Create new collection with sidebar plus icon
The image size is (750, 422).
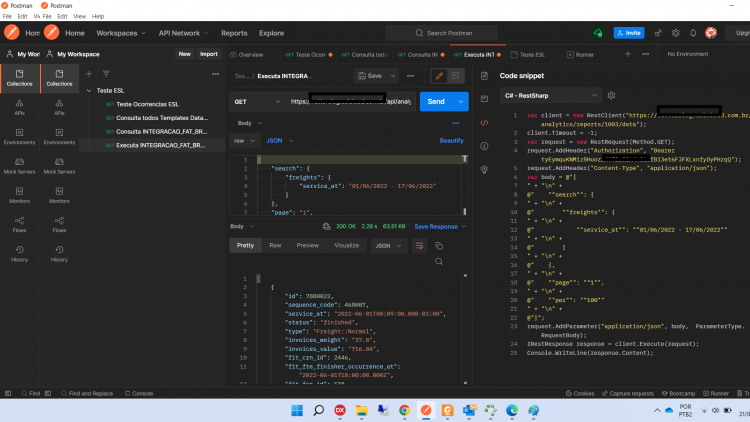[x=88, y=74]
